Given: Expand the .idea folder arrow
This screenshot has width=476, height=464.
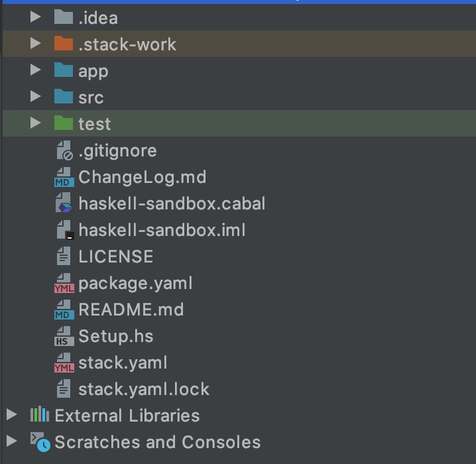Looking at the screenshot, I should 36,18.
